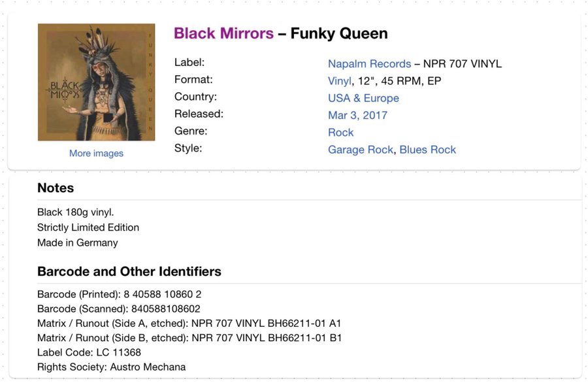Open the Garage Rock style link

(361, 150)
